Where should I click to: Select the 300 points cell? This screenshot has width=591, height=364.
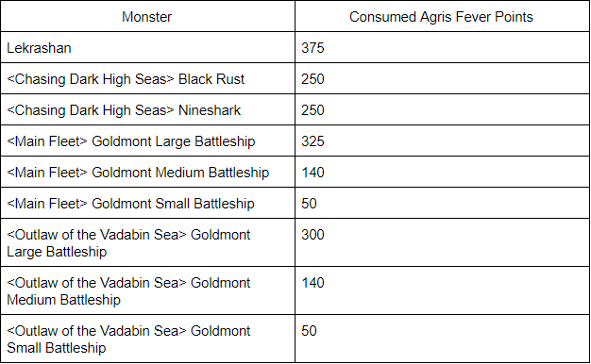pos(442,242)
